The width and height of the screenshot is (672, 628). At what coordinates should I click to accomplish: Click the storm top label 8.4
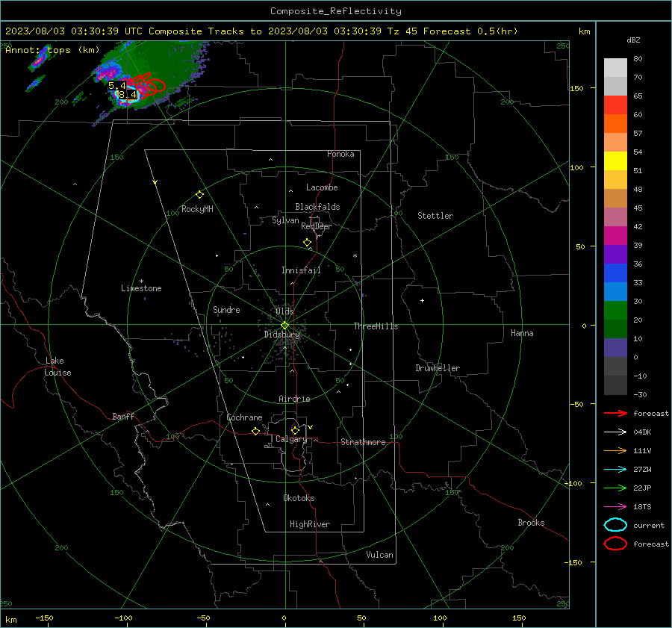click(x=128, y=94)
